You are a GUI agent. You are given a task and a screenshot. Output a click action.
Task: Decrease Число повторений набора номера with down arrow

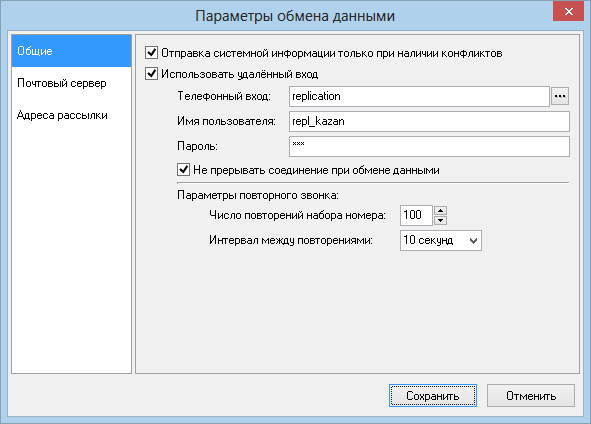point(440,220)
